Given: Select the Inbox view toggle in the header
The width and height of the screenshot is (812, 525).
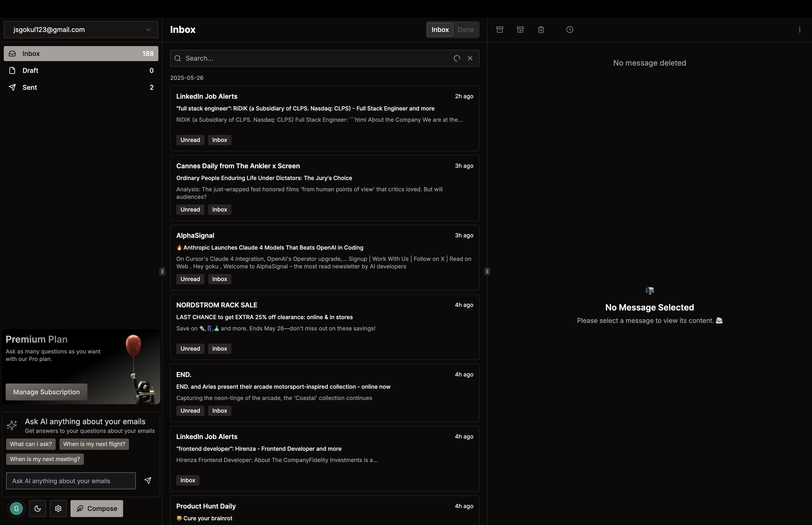Looking at the screenshot, I should (440, 30).
